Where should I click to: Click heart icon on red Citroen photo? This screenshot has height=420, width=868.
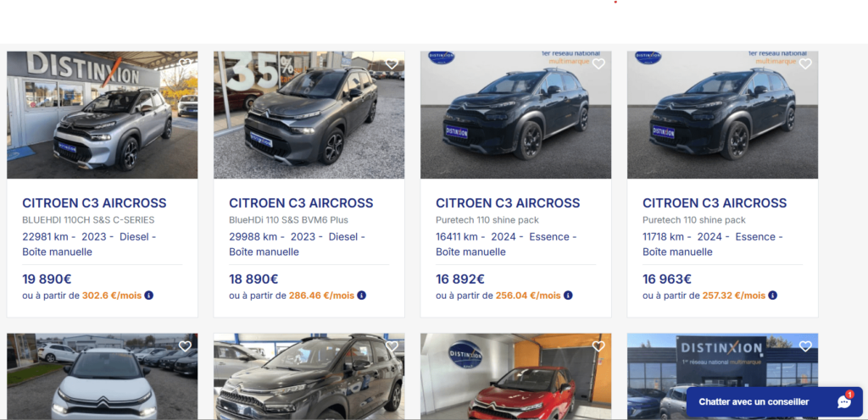point(598,346)
